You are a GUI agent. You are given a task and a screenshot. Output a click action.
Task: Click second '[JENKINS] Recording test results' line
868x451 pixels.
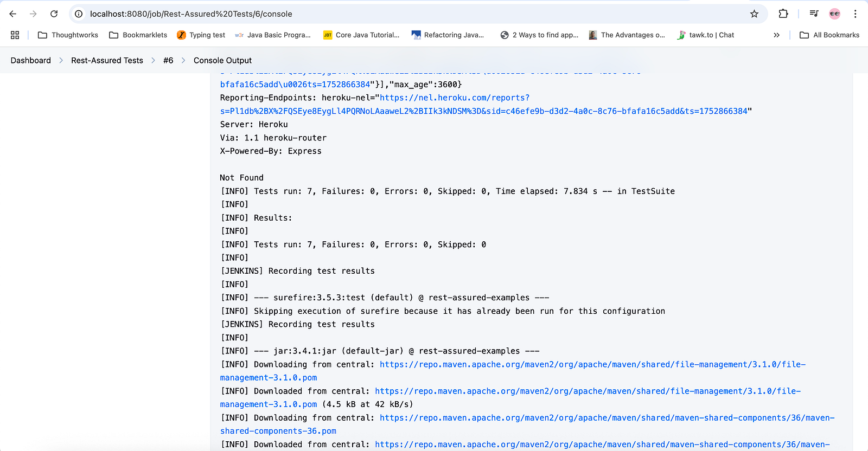point(297,325)
